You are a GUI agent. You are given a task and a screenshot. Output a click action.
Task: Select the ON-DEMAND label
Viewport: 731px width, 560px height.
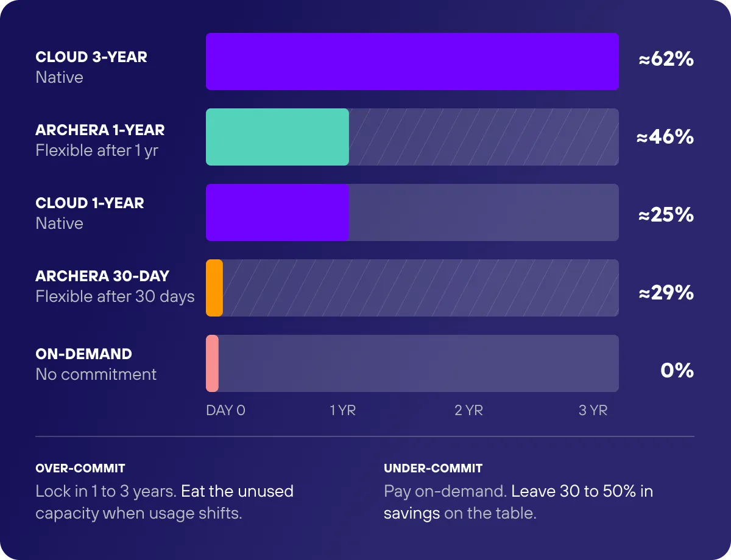(84, 354)
